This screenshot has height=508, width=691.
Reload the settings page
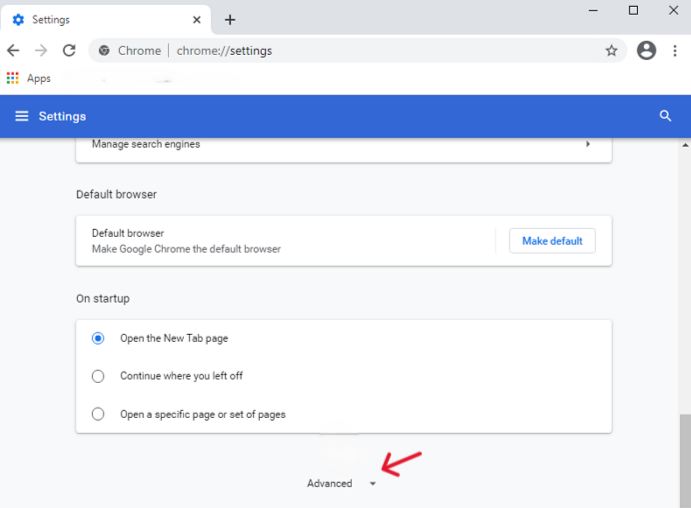69,51
